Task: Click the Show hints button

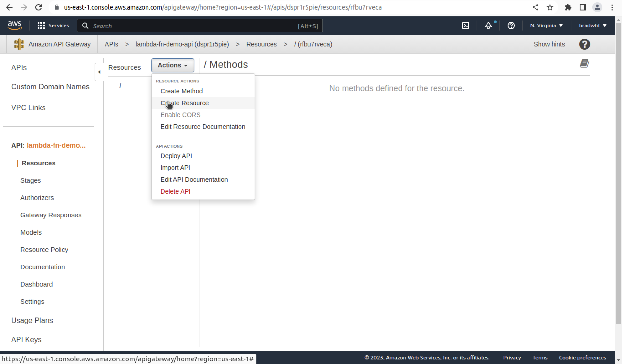Action: click(549, 44)
